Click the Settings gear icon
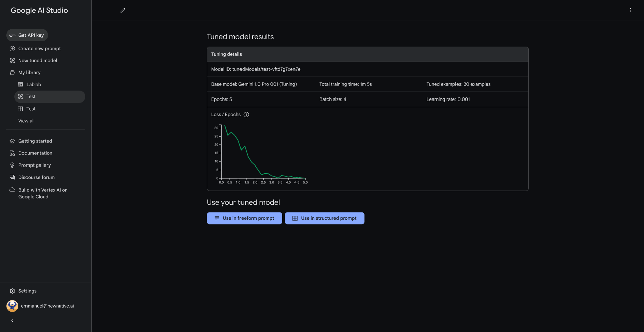This screenshot has height=332, width=644. (x=12, y=291)
